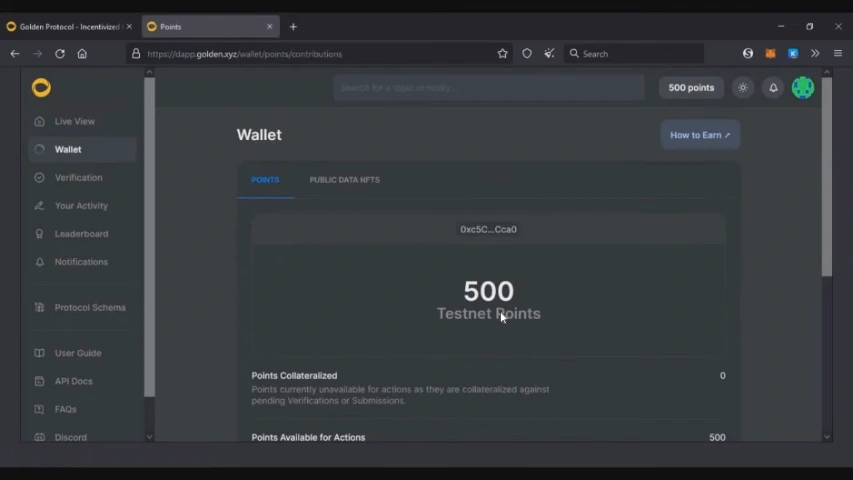
Task: Click the How to Earn button
Action: point(700,135)
